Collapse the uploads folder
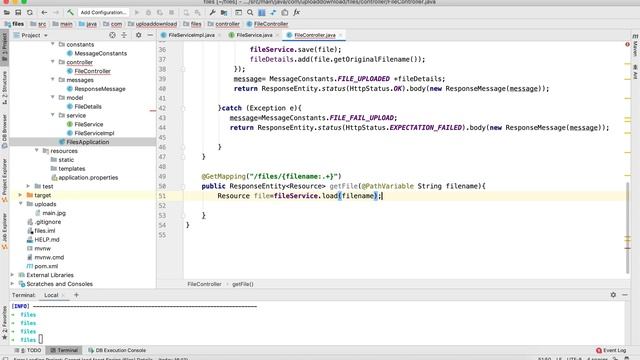Screen dimensions: 640x360 point(20,204)
